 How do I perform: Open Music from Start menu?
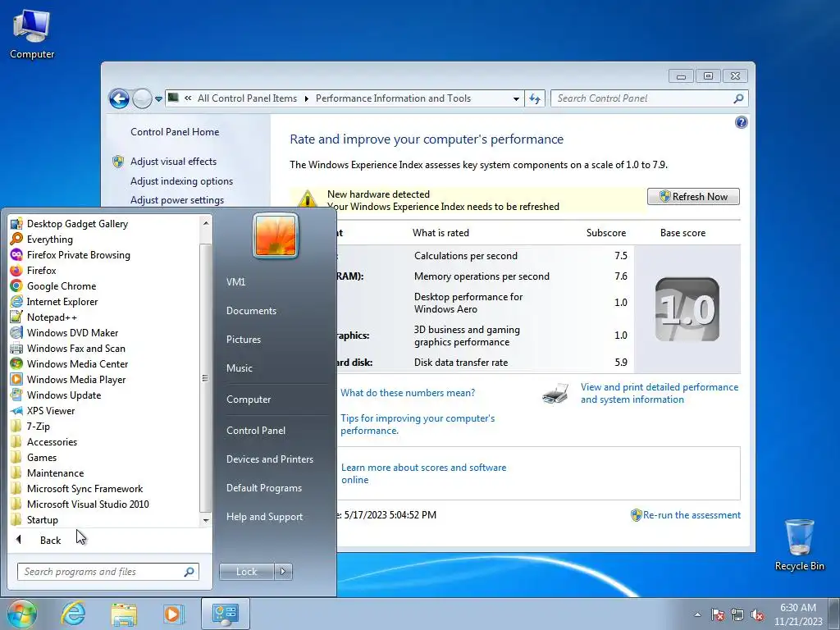pyautogui.click(x=239, y=368)
